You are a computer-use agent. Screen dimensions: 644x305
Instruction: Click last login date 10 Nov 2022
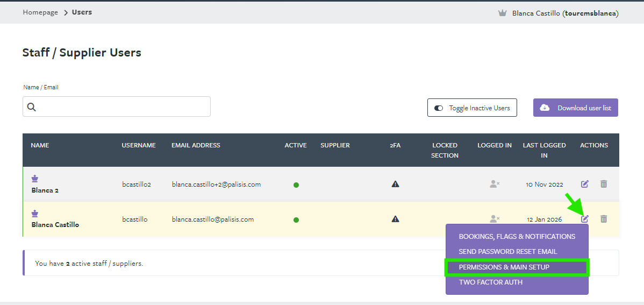click(544, 185)
